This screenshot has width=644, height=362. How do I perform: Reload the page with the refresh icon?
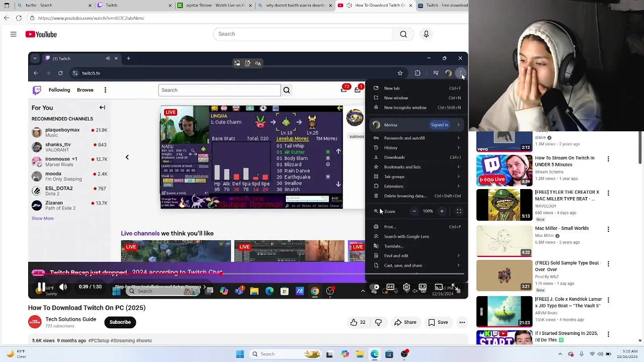[19, 18]
